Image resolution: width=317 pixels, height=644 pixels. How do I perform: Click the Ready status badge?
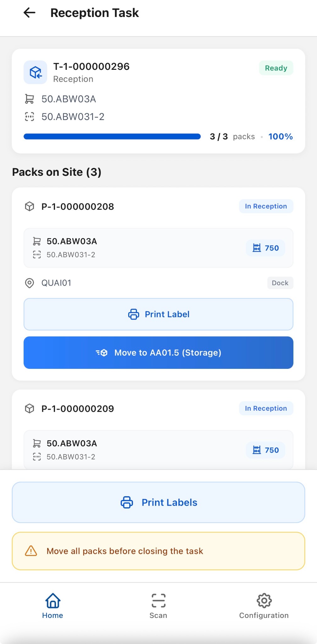pos(276,68)
